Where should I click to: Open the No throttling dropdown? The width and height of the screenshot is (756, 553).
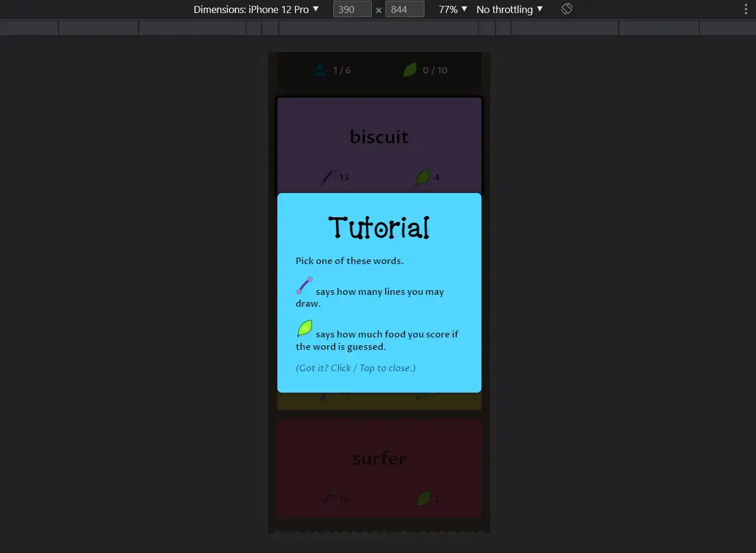click(510, 9)
